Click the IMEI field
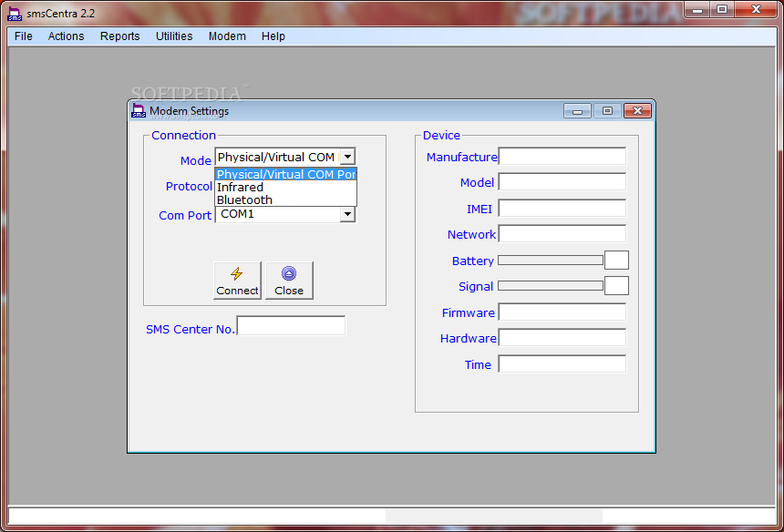The height and width of the screenshot is (532, 784). point(562,209)
